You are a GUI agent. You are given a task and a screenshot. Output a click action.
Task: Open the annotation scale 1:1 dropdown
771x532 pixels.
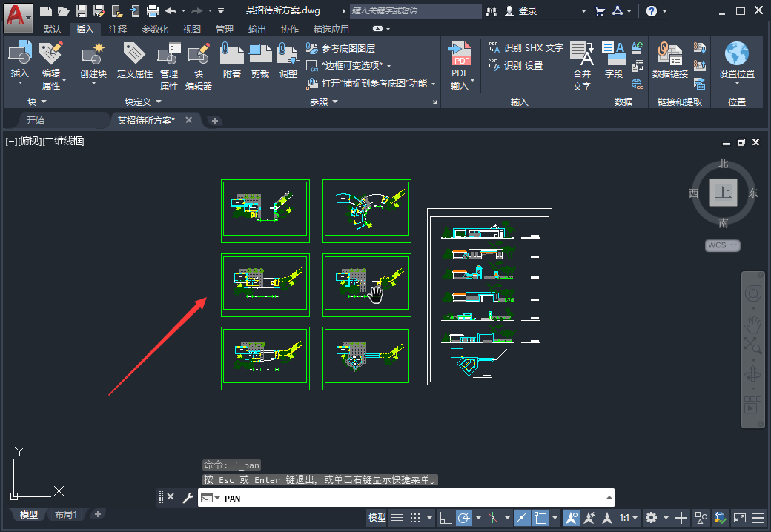(x=629, y=517)
